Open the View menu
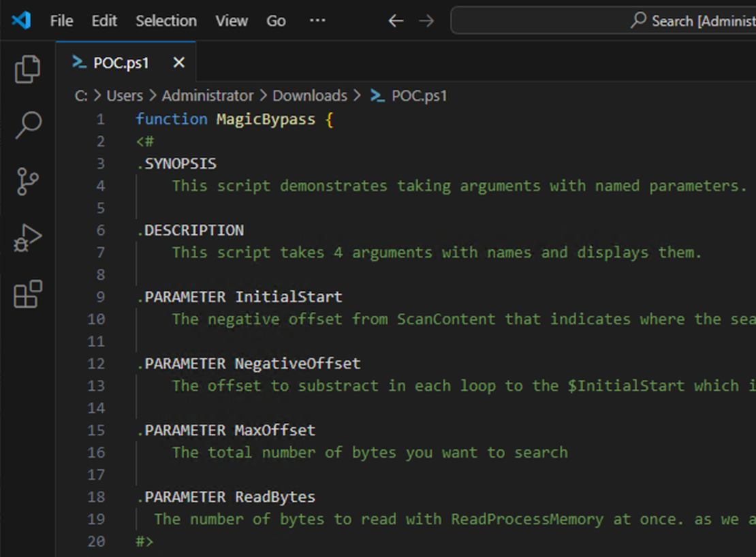 pyautogui.click(x=232, y=20)
